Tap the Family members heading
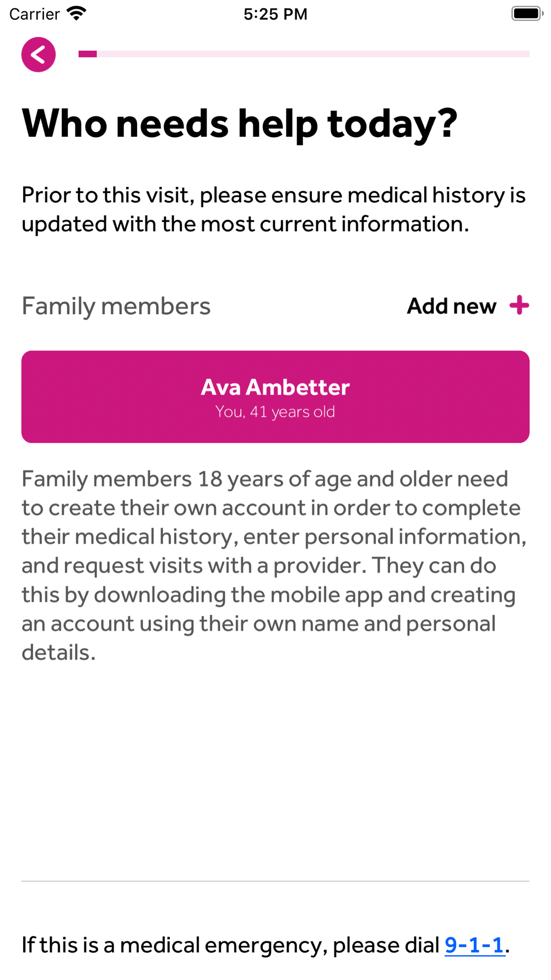Image resolution: width=551 pixels, height=980 pixels. [x=116, y=306]
